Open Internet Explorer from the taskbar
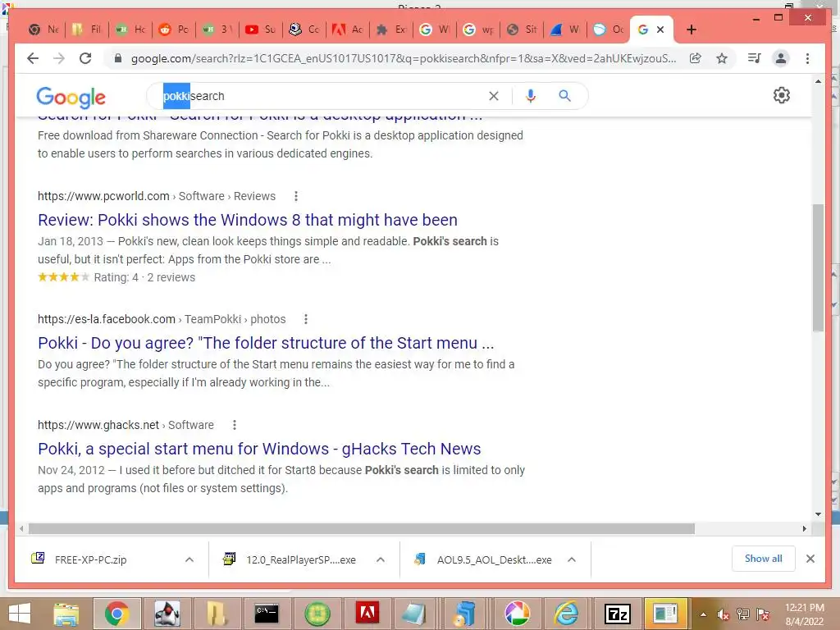This screenshot has width=840, height=630. point(567,614)
